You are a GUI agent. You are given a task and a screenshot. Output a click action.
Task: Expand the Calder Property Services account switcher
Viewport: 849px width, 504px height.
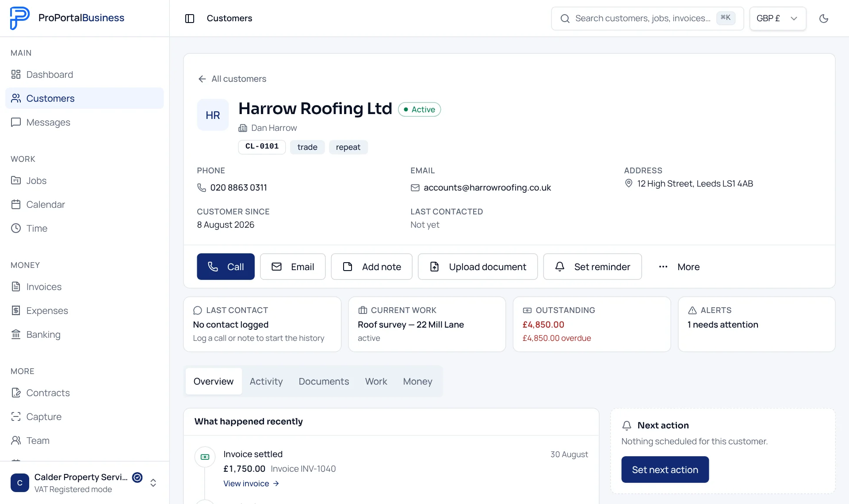tap(84, 483)
